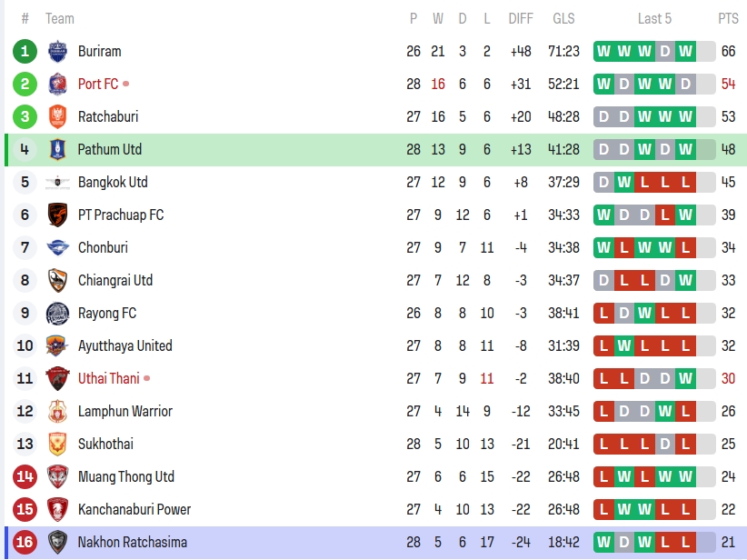Click the Muang Thong Utd crest

(x=57, y=477)
